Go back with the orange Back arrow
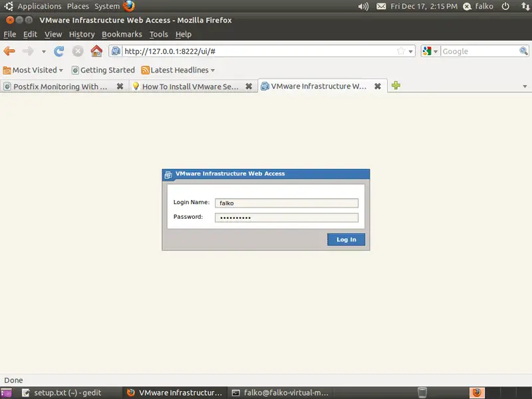Viewport: 532px width, 399px height. point(9,51)
